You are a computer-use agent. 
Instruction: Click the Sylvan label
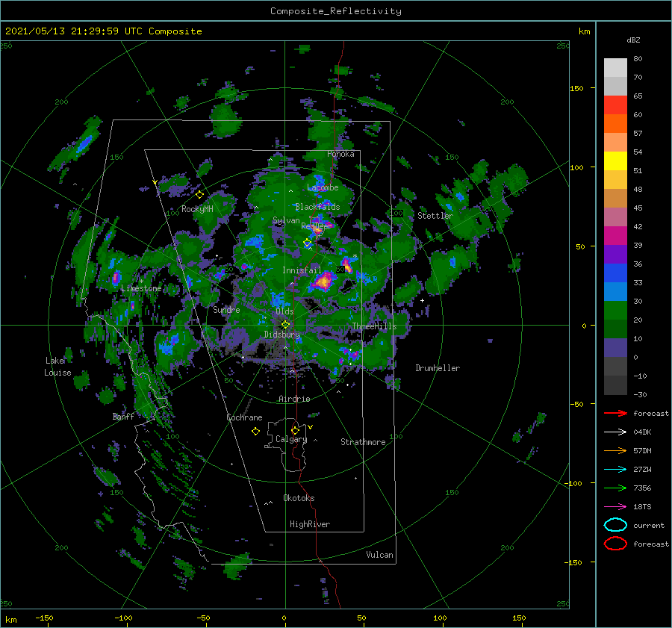(x=286, y=220)
